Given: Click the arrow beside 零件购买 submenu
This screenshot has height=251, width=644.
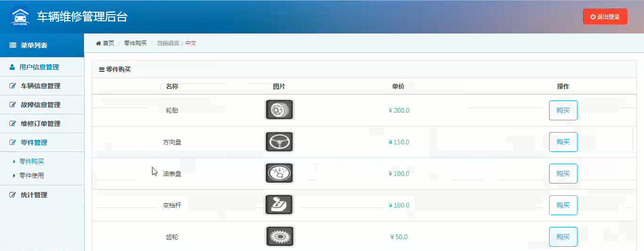Looking at the screenshot, I should [14, 161].
